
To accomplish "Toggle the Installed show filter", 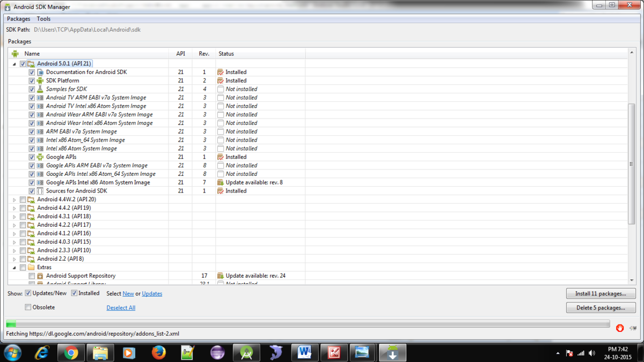I will (75, 293).
